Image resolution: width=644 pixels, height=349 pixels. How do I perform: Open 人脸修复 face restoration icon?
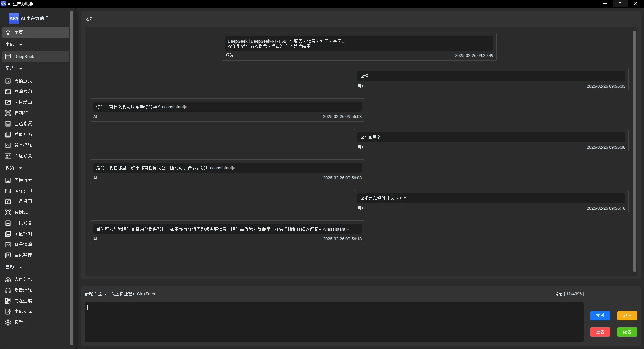tap(8, 156)
